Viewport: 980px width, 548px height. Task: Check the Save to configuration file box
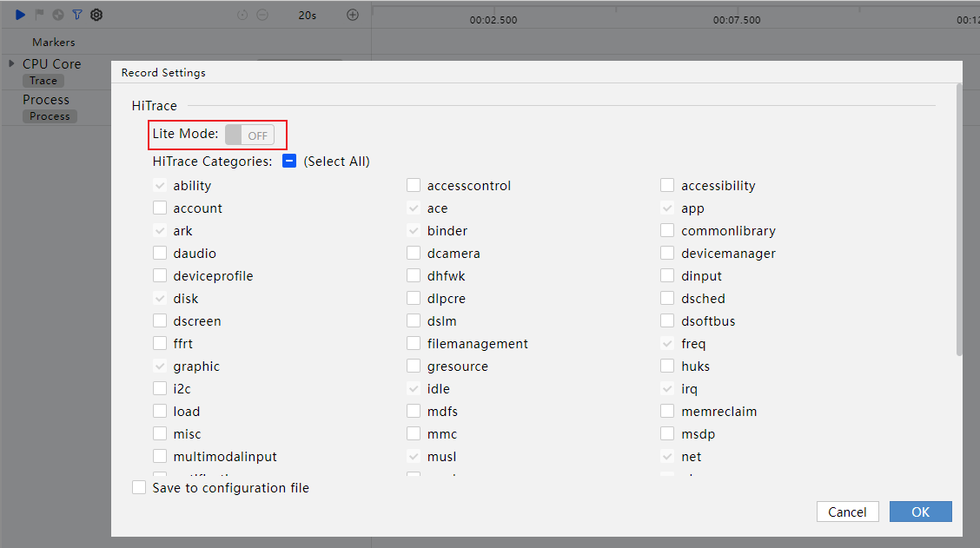(x=139, y=488)
